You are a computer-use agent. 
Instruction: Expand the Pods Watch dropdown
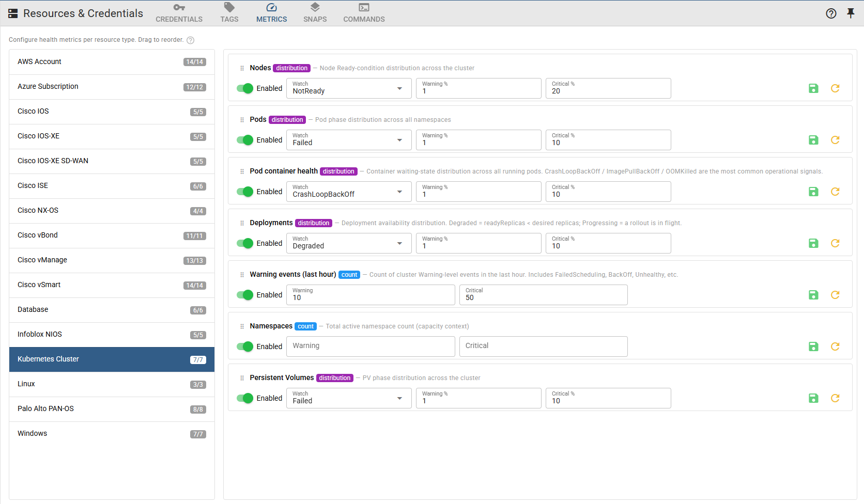pos(349,140)
